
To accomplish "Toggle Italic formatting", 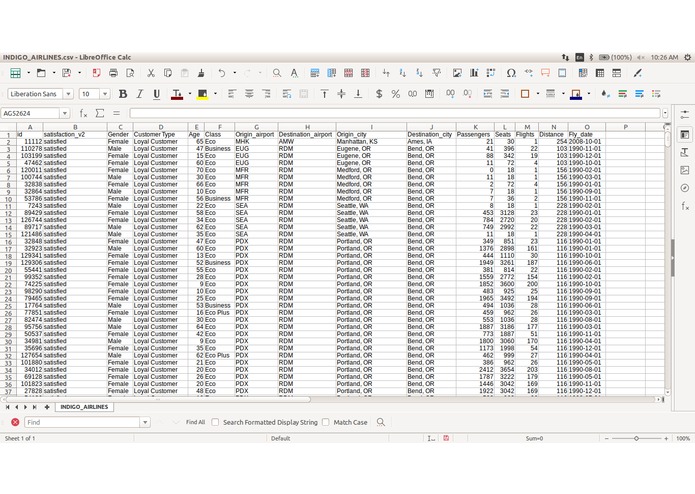I will click(140, 94).
